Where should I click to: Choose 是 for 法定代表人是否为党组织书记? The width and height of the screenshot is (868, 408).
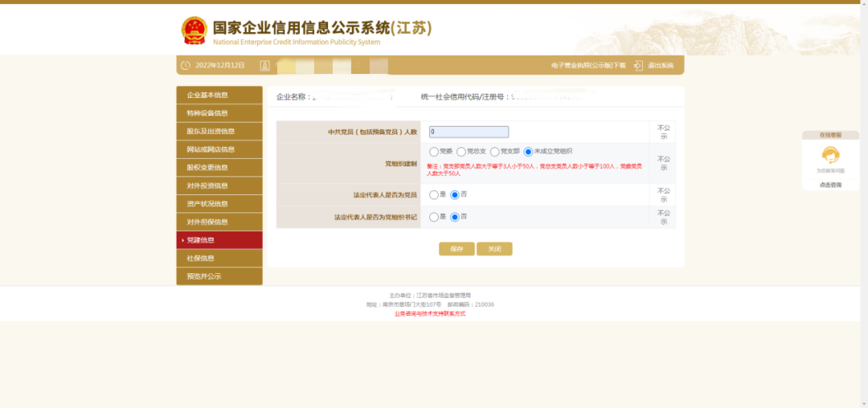coord(434,217)
